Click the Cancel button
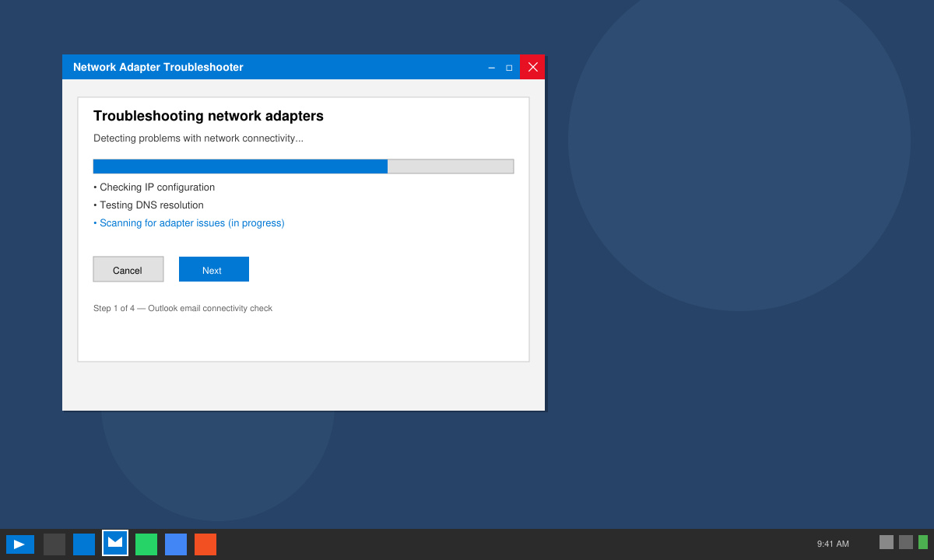 [x=128, y=269]
